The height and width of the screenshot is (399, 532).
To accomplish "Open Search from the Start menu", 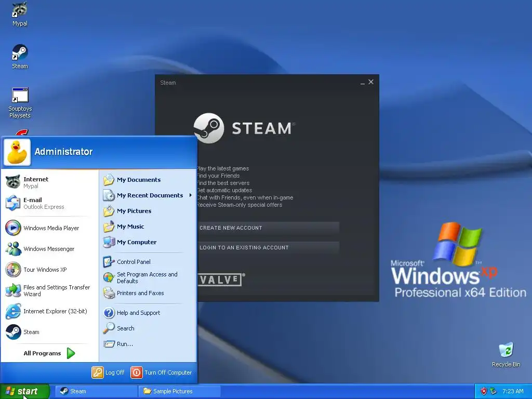I will click(x=148, y=328).
